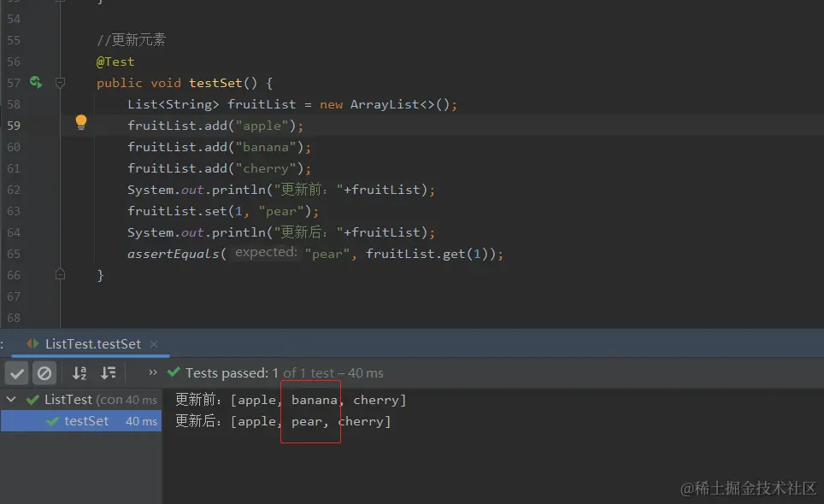Click the run test gutter icon on line 57
The image size is (824, 504).
click(36, 82)
